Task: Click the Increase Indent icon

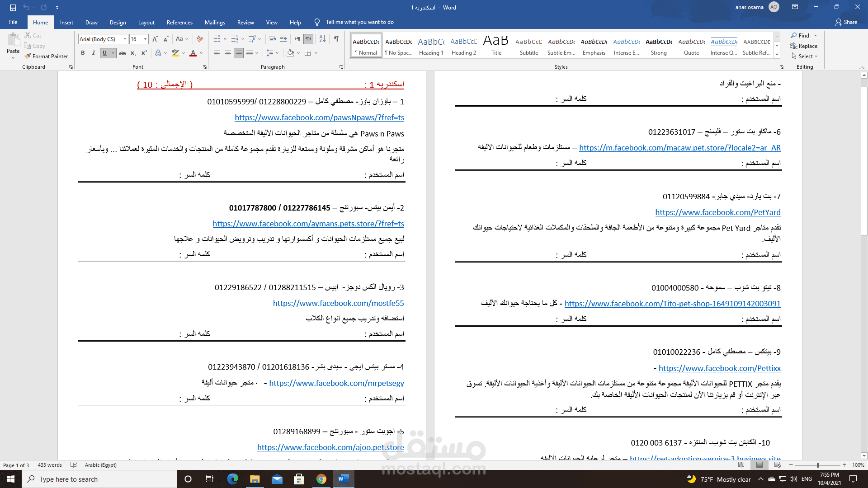Action: (283, 39)
